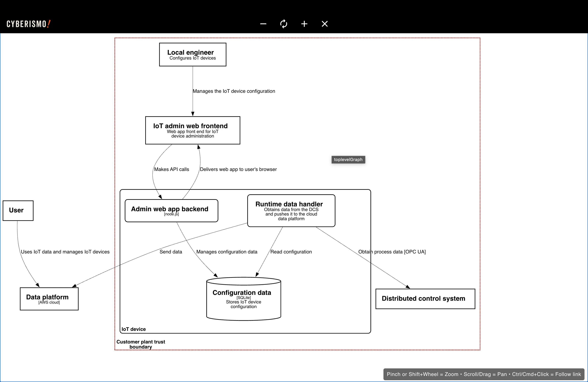Click 'Manages the IoT device configuration' edge label

pos(234,91)
